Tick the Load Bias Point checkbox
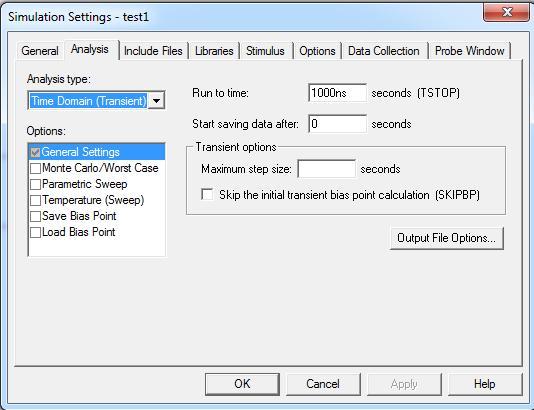This screenshot has width=534, height=410. [35, 232]
